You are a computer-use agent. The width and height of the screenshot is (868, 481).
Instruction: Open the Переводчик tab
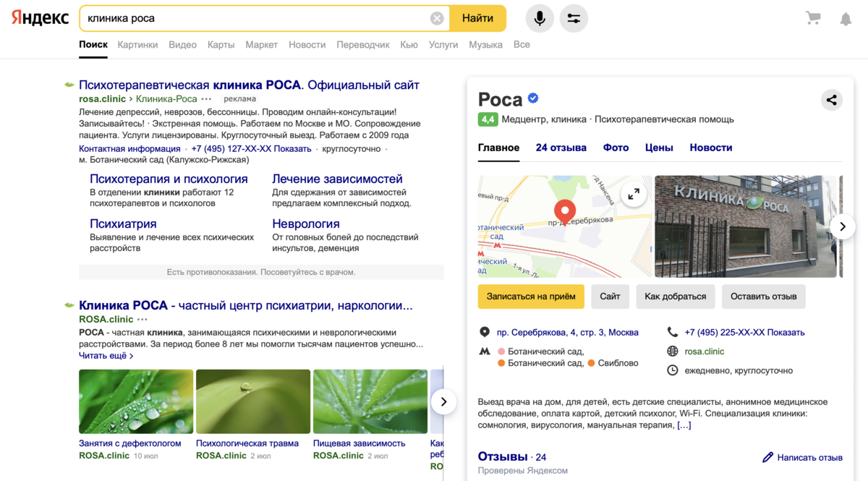pyautogui.click(x=363, y=45)
